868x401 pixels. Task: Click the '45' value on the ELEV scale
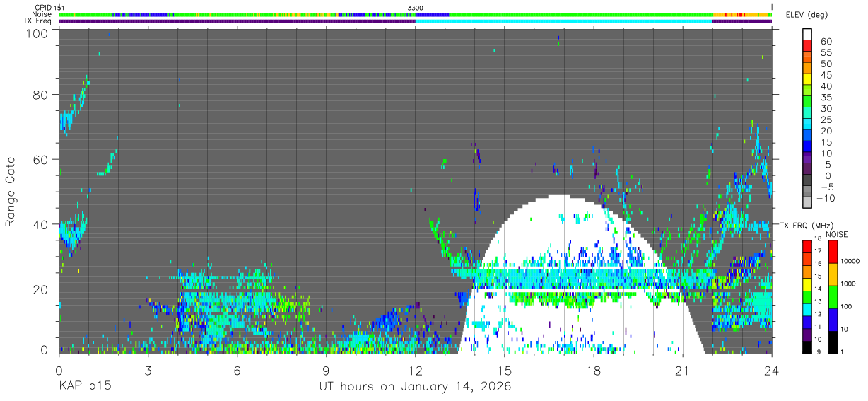826,75
